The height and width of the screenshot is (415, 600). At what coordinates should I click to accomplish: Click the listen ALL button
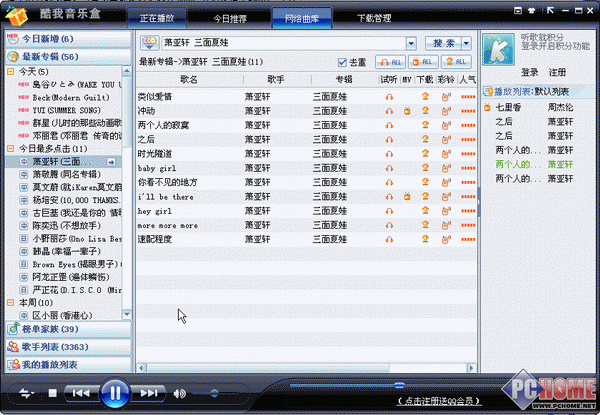[x=391, y=63]
